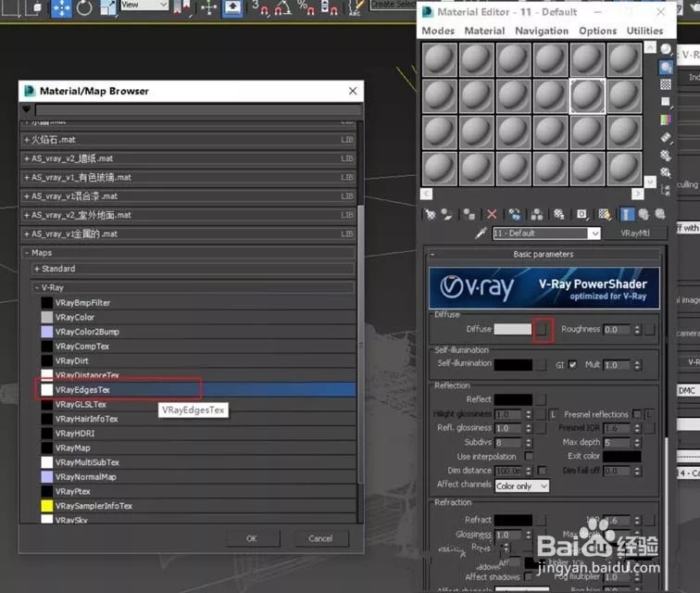Click Get Material icon in Material Editor
The width and height of the screenshot is (700, 593).
click(431, 214)
